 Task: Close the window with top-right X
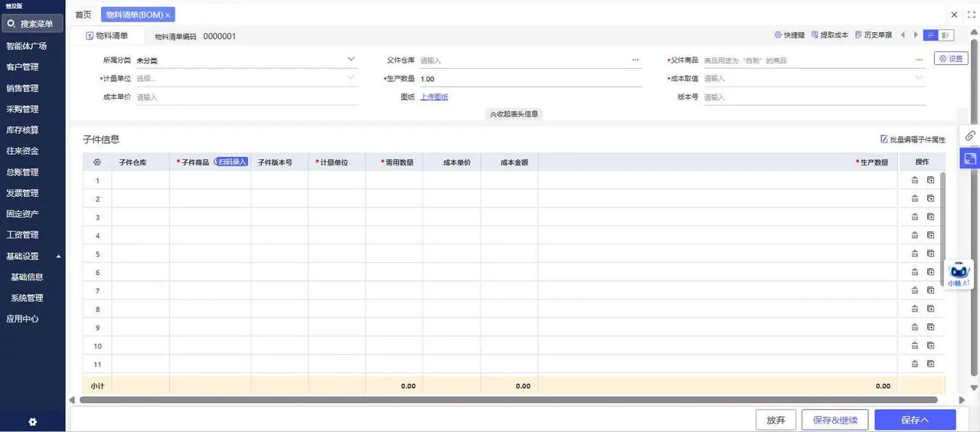tap(954, 15)
